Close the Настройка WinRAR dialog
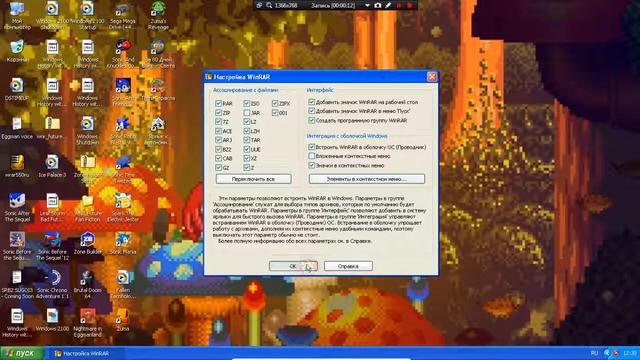Screen dimensions: 640x360 pos(432,76)
